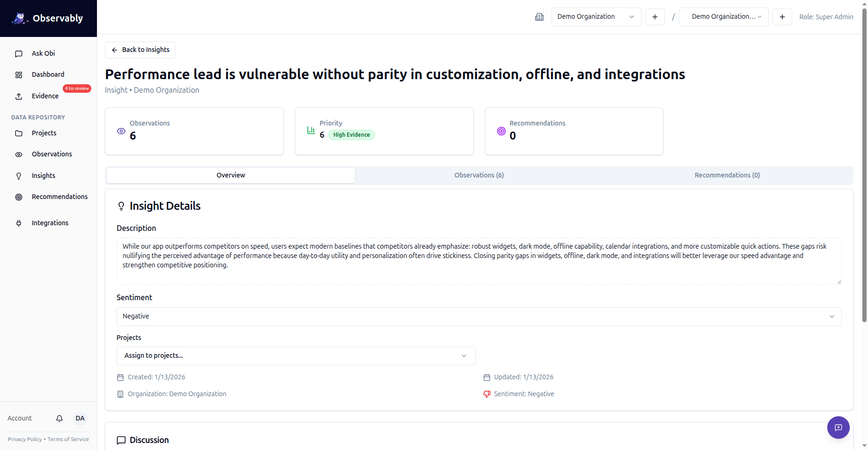Switch to the Recommendations (0) tab
Image resolution: width=868 pixels, height=450 pixels.
pos(727,175)
